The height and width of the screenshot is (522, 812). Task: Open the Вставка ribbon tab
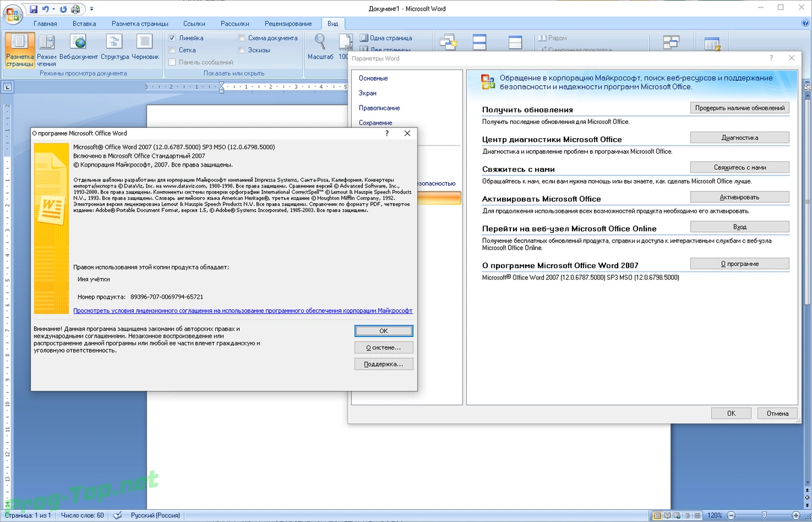coord(84,24)
